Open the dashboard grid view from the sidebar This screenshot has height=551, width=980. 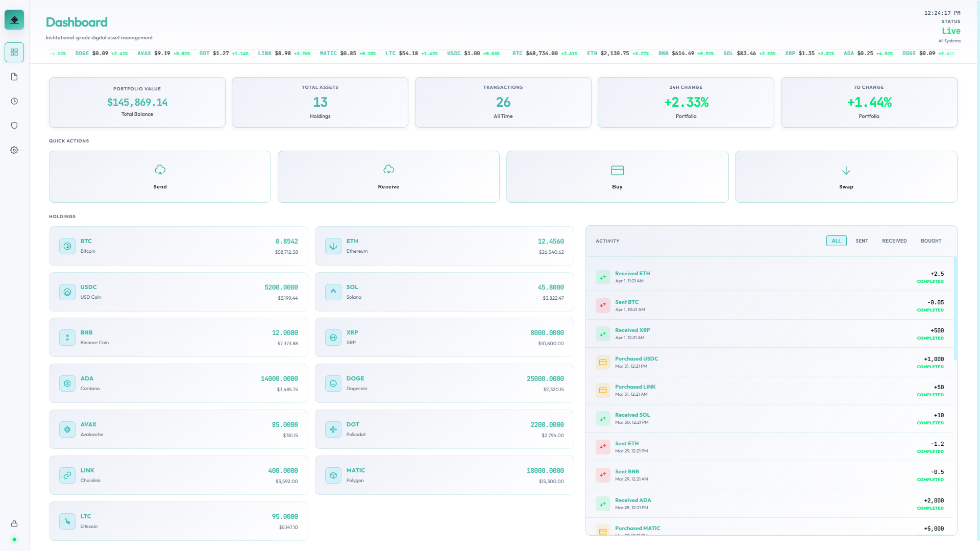tap(14, 52)
